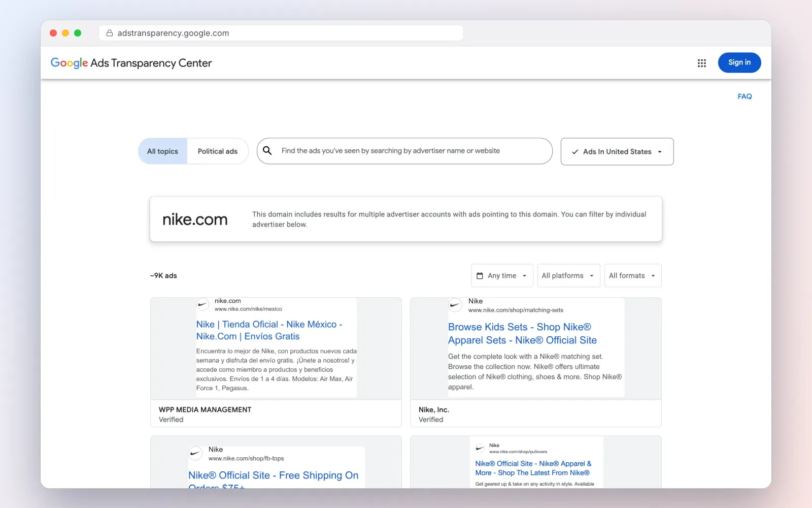Screen dimensions: 812x508
Task: Click ad description starting Get the complete look
Action: click(x=535, y=372)
